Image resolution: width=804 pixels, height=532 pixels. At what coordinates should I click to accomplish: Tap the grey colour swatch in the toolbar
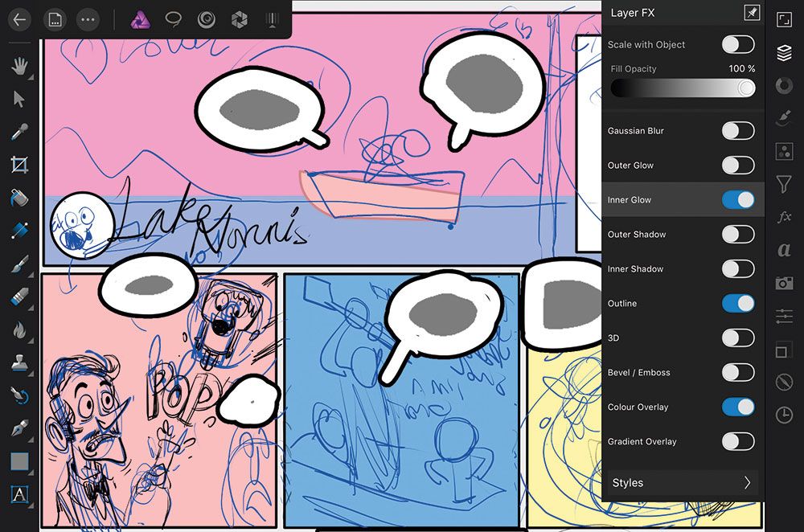(19, 460)
